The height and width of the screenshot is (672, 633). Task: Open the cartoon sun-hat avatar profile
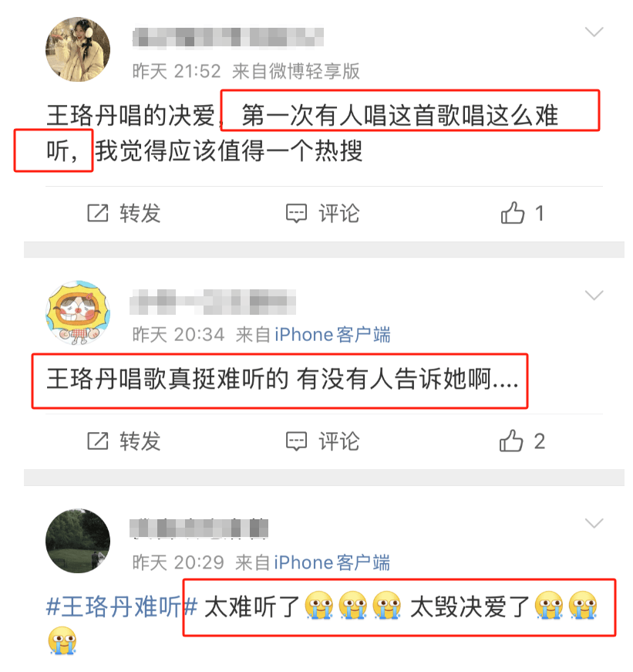pos(78,313)
